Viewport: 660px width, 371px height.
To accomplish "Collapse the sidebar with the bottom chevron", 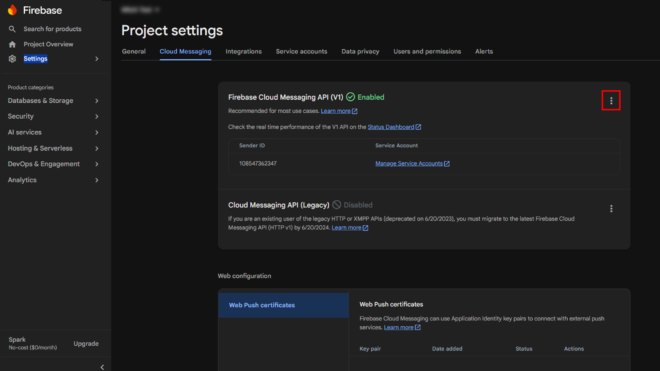I will 102,367.
